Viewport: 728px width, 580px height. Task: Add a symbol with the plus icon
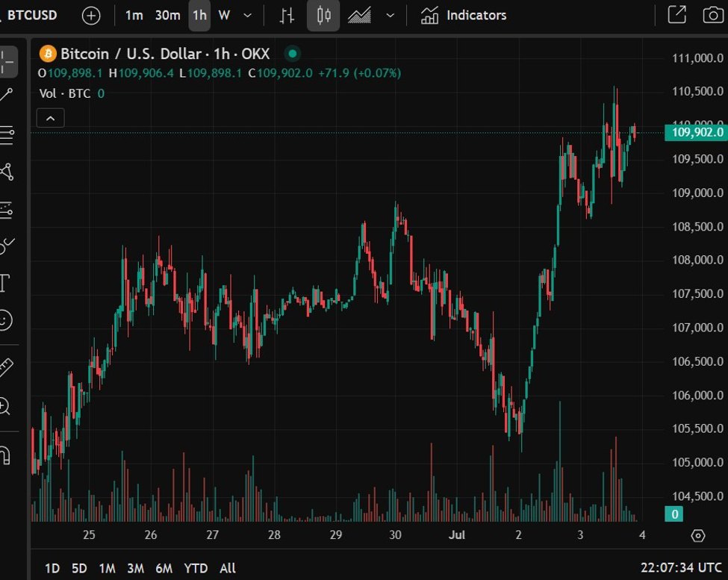point(91,16)
